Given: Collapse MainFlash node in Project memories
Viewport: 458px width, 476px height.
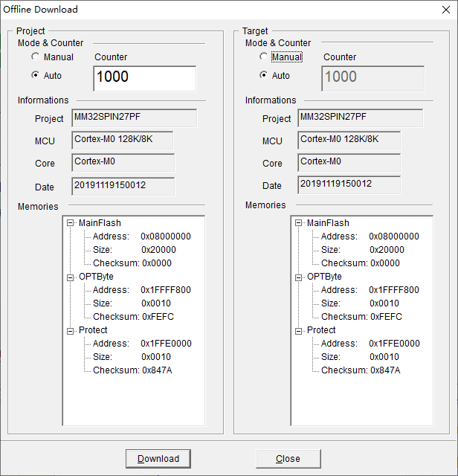Looking at the screenshot, I should [70, 223].
